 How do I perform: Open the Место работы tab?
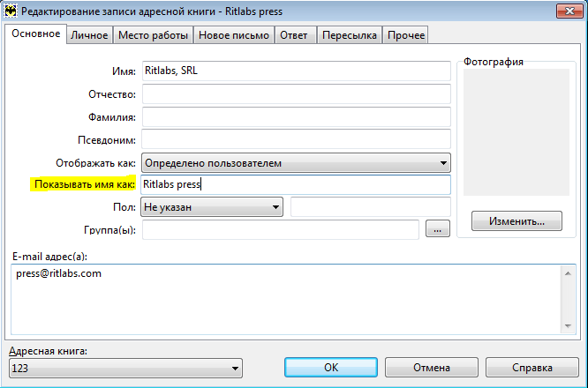coord(153,35)
